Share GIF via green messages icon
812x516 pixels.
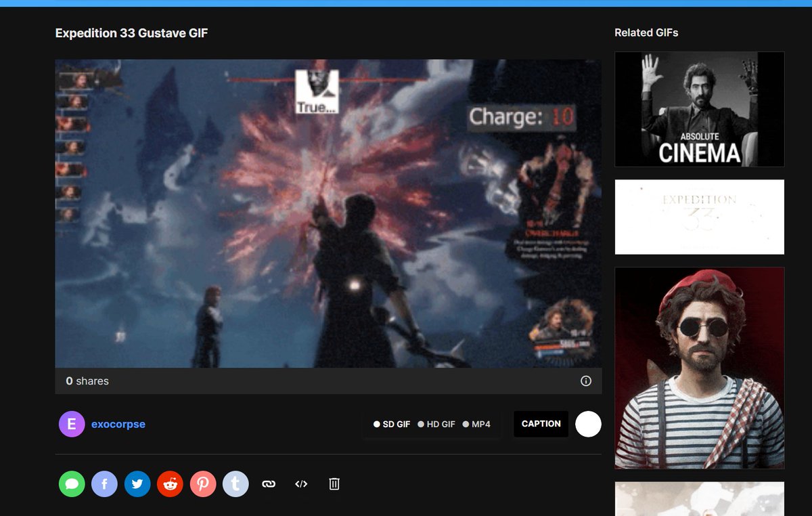(x=72, y=484)
